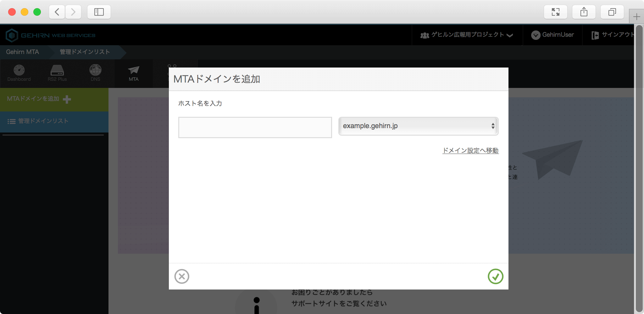Click the サインアウト sign out button
644x314 pixels.
point(613,35)
